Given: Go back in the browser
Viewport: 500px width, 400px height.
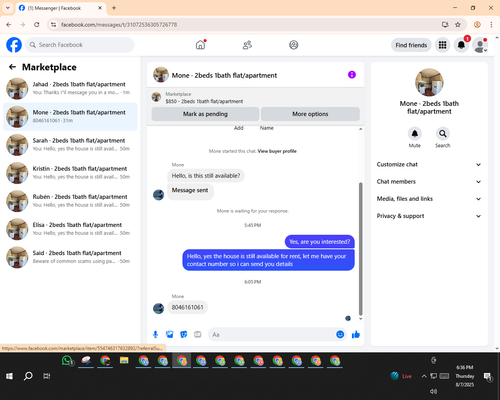Looking at the screenshot, I should 9,25.
